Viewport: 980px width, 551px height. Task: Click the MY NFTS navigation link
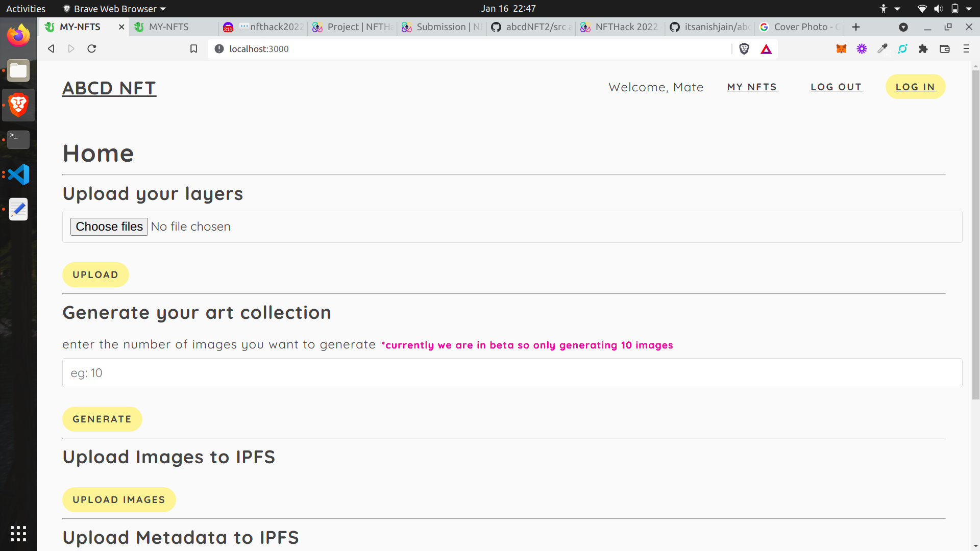click(x=752, y=86)
